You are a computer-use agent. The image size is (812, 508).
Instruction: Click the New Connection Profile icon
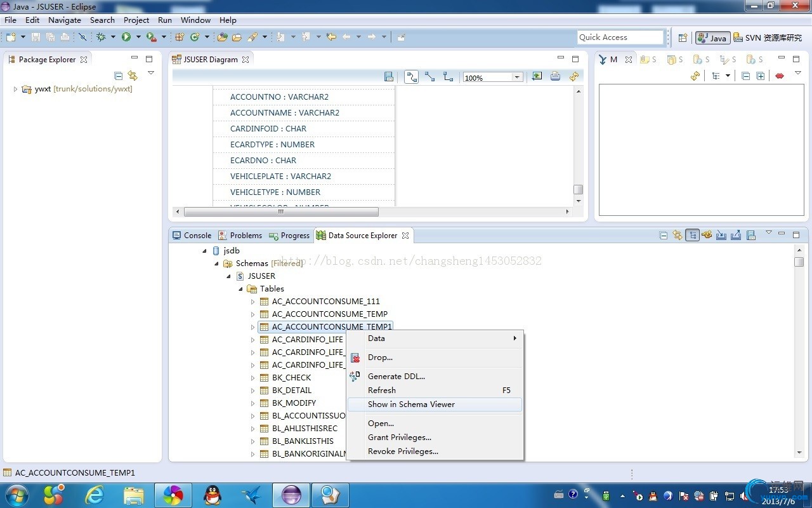pos(706,236)
